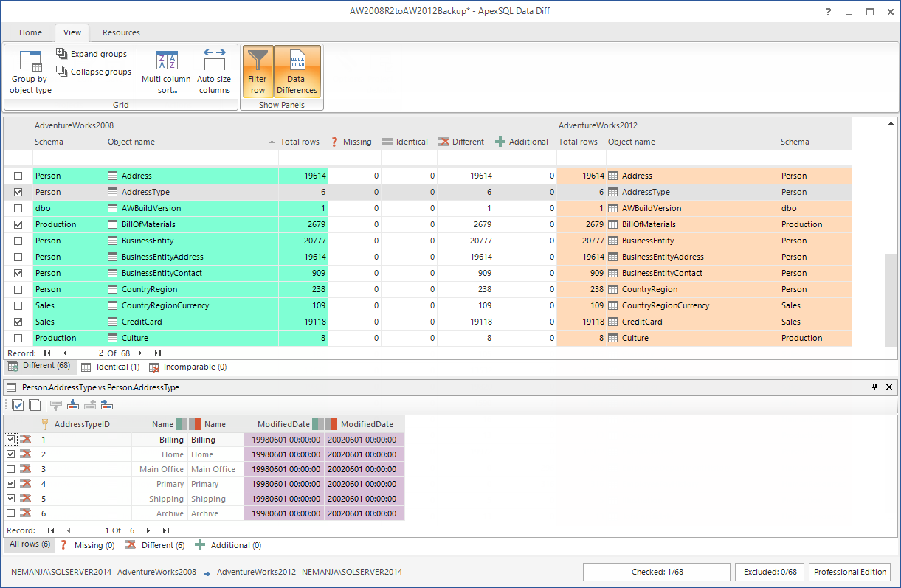
Task: Go to last record in lower grid
Action: coord(166,530)
